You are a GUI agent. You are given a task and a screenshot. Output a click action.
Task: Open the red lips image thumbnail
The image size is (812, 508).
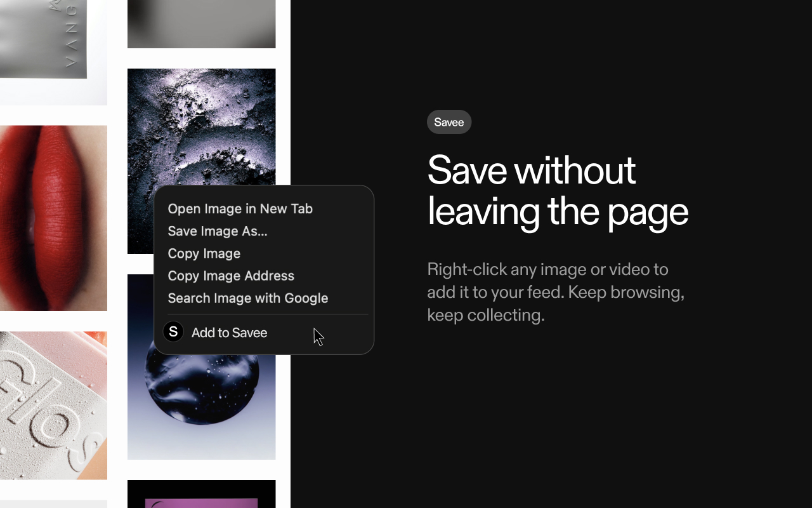(53, 218)
